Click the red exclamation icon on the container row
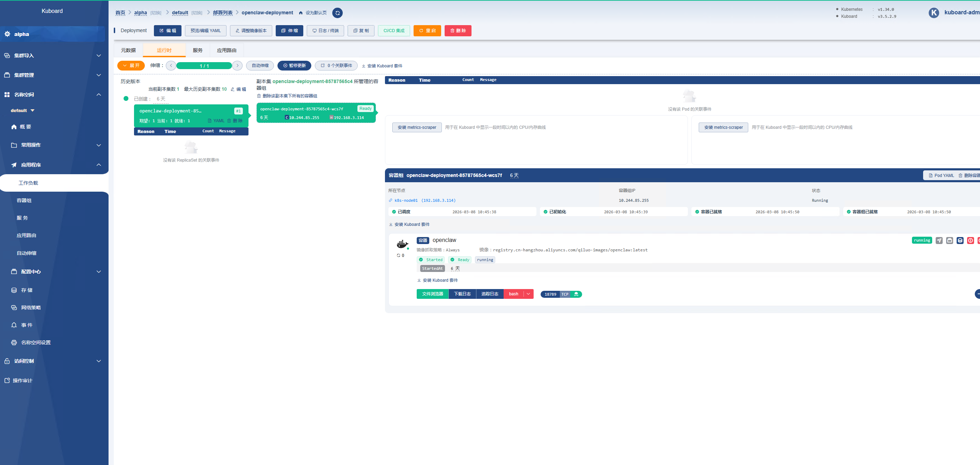The height and width of the screenshot is (465, 980). tap(970, 241)
